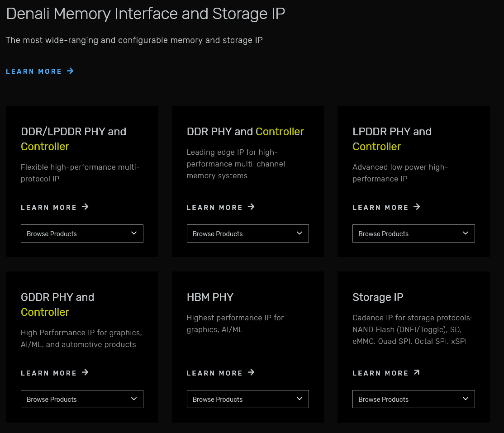Expand Browse Products in HBM PHY card
Image resolution: width=504 pixels, height=433 pixels.
tap(248, 399)
